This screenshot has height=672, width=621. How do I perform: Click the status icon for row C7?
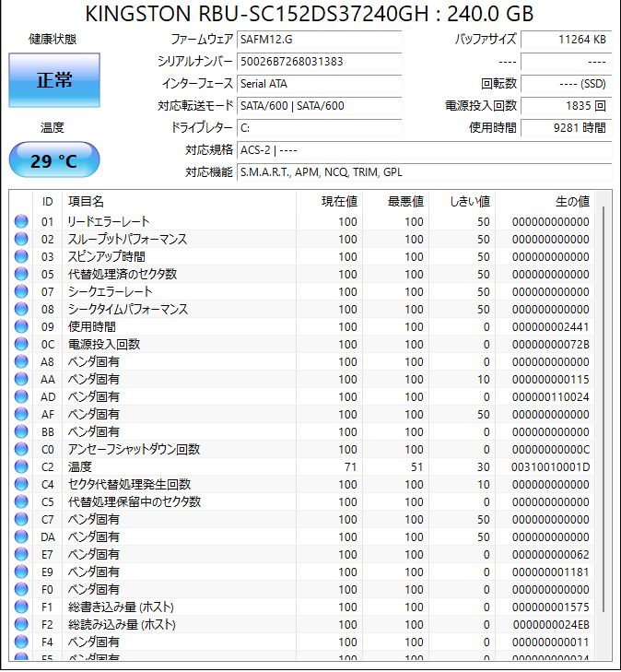(x=21, y=519)
